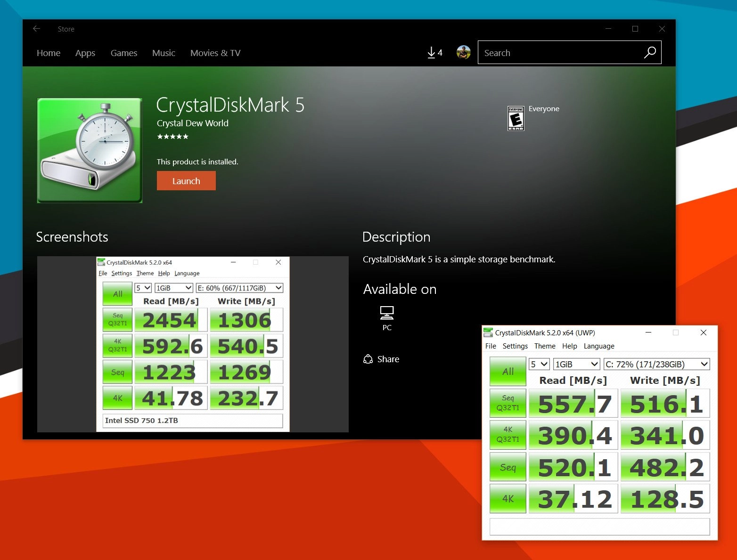Open the test count dropdown showing 5
This screenshot has height=560, width=737.
pos(539,364)
